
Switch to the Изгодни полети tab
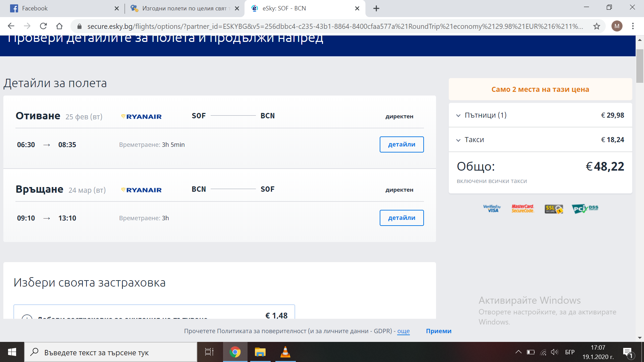coord(184,8)
